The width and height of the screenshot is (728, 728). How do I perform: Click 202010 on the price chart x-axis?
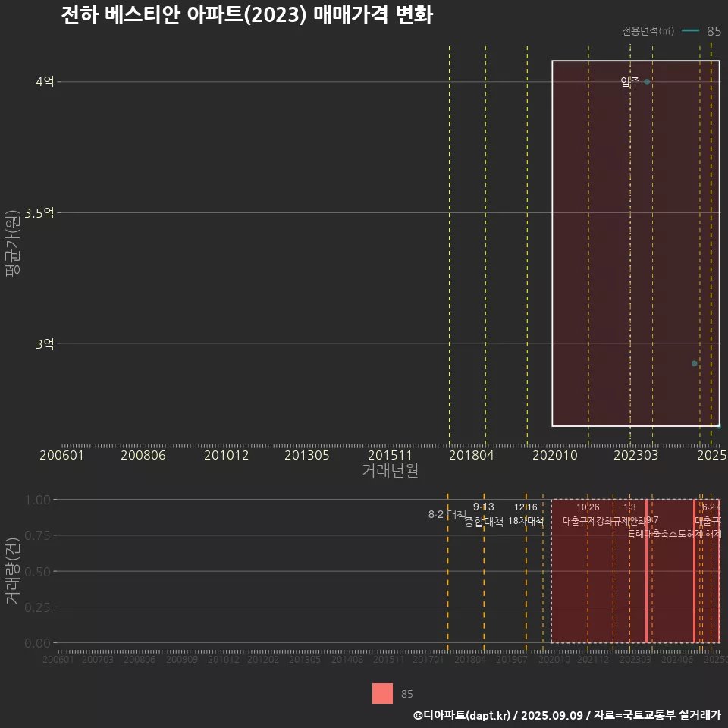[x=555, y=455]
